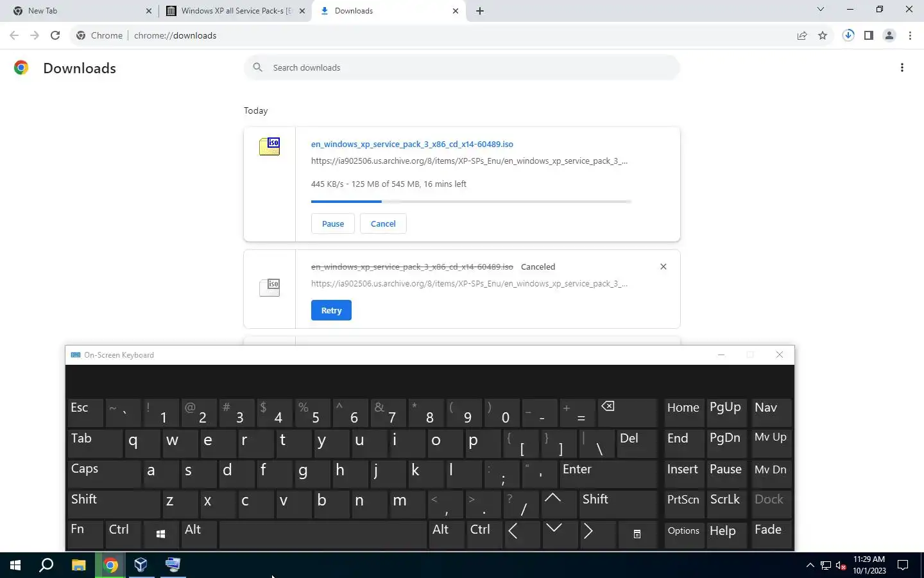Switch to Windows XP all Service Pack-s tab

pos(235,11)
